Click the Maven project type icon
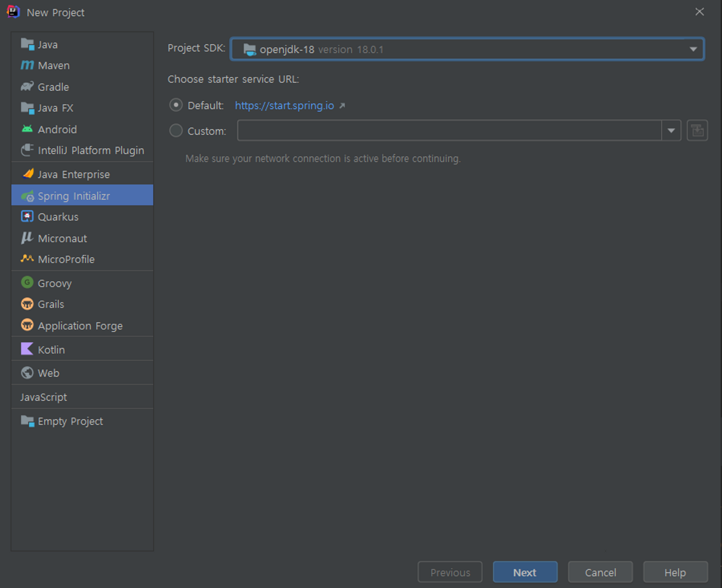 [x=27, y=65]
